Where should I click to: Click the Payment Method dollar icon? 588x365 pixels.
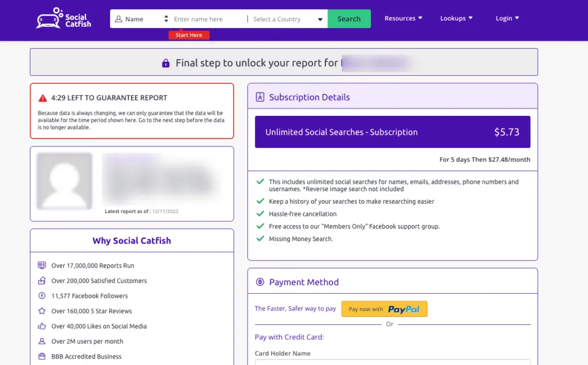pyautogui.click(x=260, y=282)
